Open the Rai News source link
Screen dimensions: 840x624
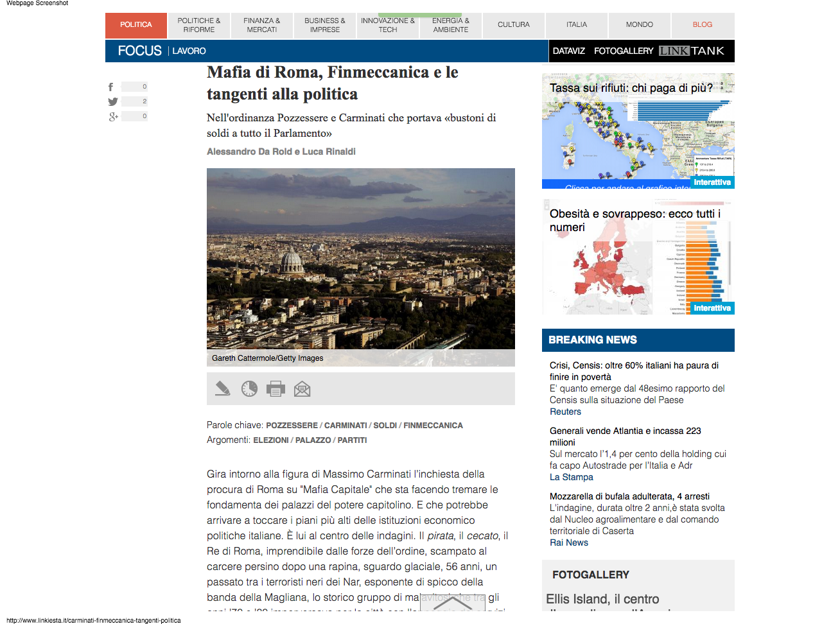[x=569, y=543]
